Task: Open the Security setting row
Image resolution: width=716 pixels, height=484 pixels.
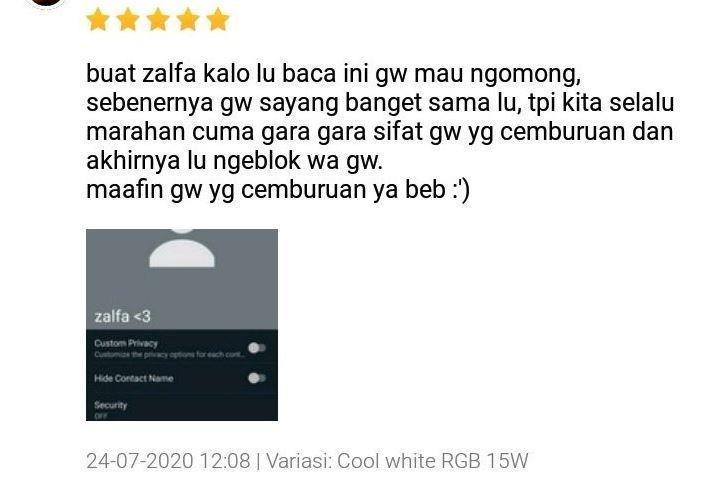Action: coord(182,409)
